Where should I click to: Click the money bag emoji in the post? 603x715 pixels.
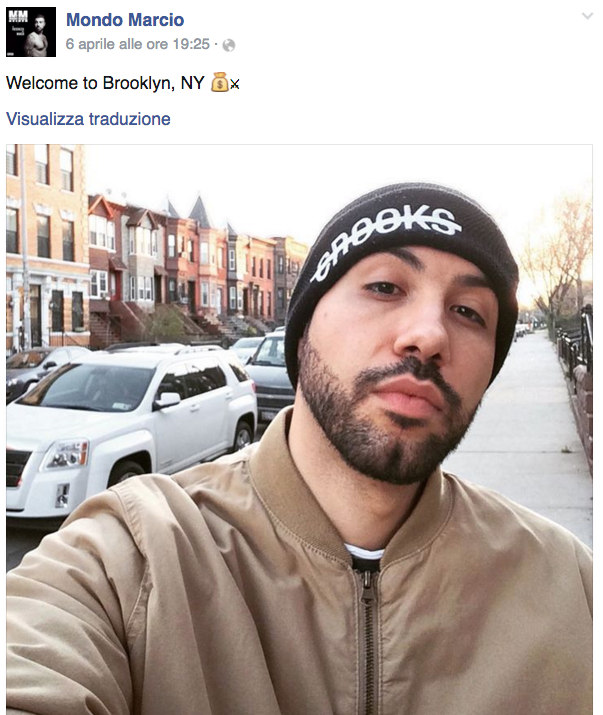coord(219,82)
